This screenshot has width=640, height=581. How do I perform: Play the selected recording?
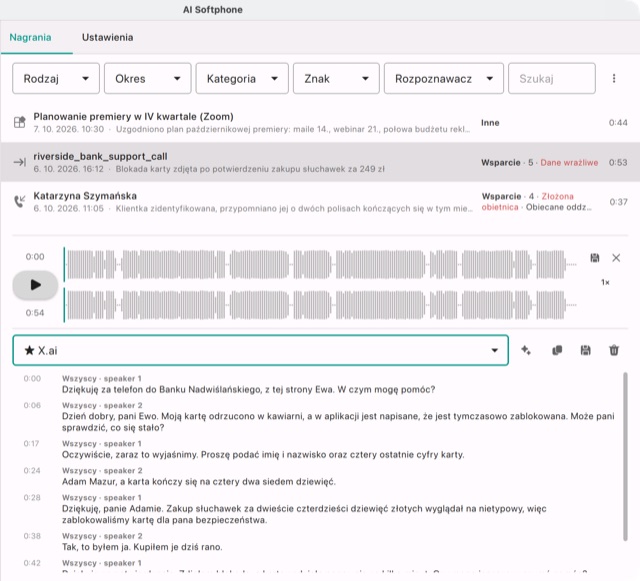click(x=35, y=285)
